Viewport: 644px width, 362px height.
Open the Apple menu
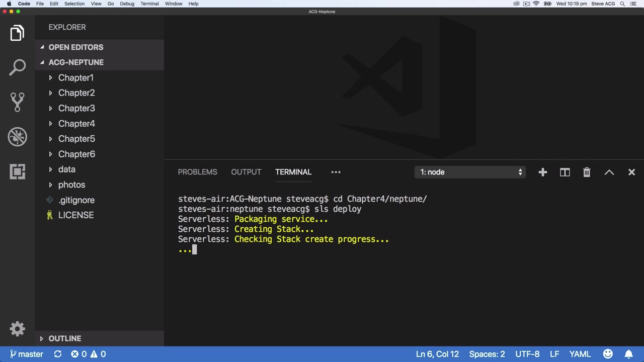point(9,4)
